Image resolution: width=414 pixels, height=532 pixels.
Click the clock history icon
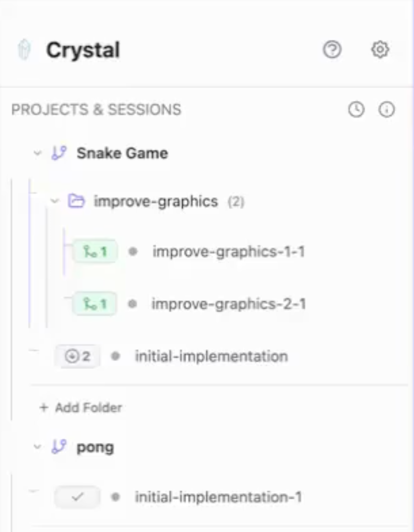click(356, 110)
